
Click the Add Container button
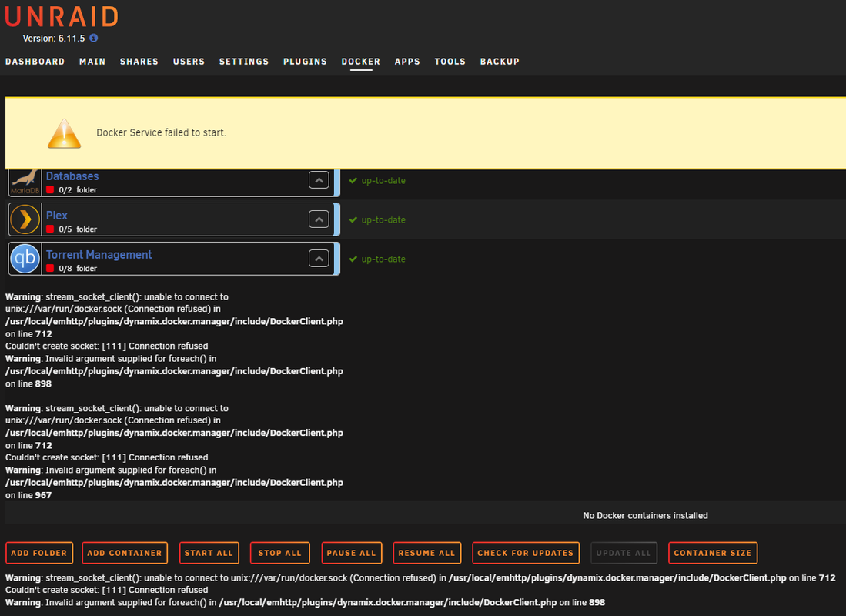125,553
